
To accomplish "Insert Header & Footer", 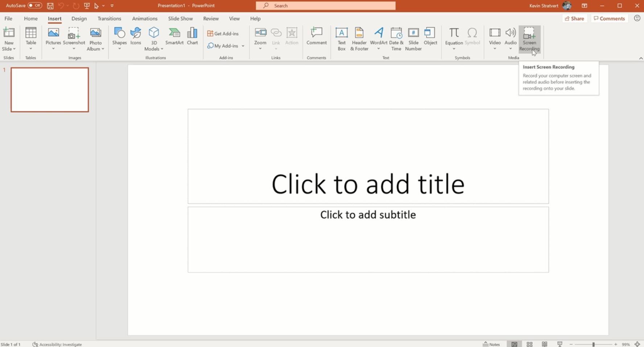I will 359,38.
